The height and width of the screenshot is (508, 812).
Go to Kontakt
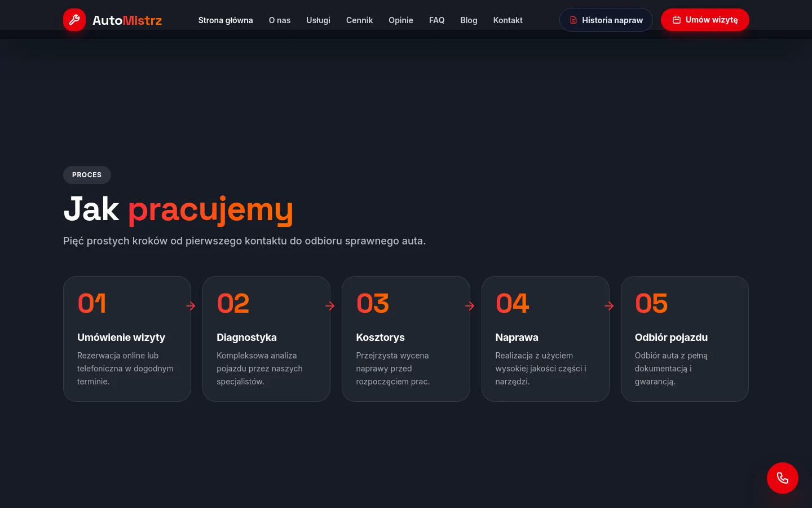coord(507,20)
